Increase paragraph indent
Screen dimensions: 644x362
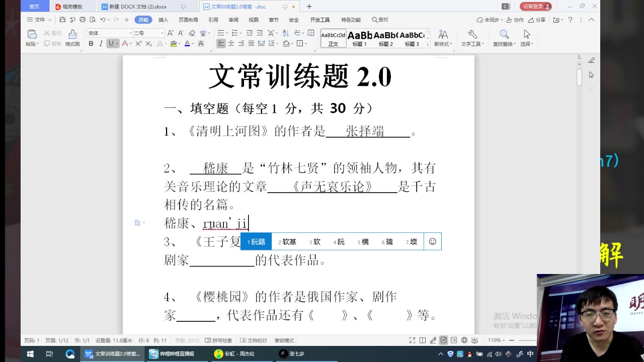260,33
